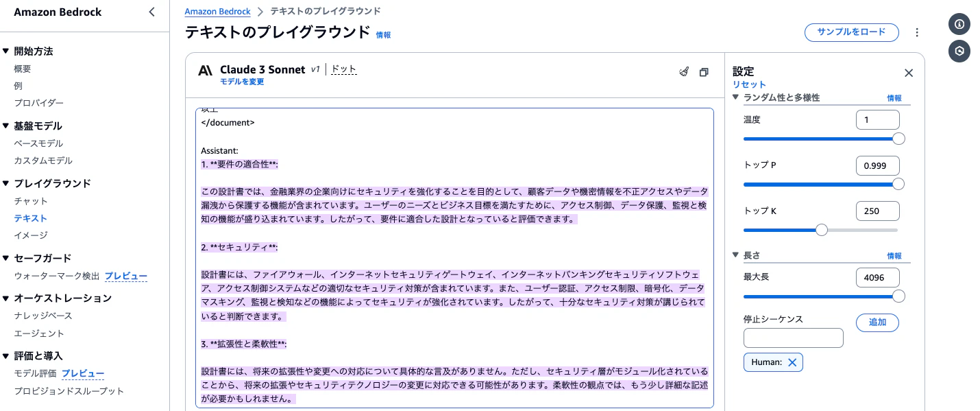980x411 pixels.
Task: Open ウォーターマーク検出 in sidebar
Action: click(57, 276)
